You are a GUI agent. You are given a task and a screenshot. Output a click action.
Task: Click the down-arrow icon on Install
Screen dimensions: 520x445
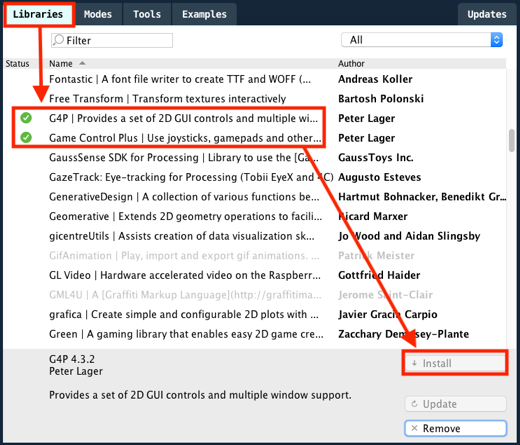(x=414, y=363)
